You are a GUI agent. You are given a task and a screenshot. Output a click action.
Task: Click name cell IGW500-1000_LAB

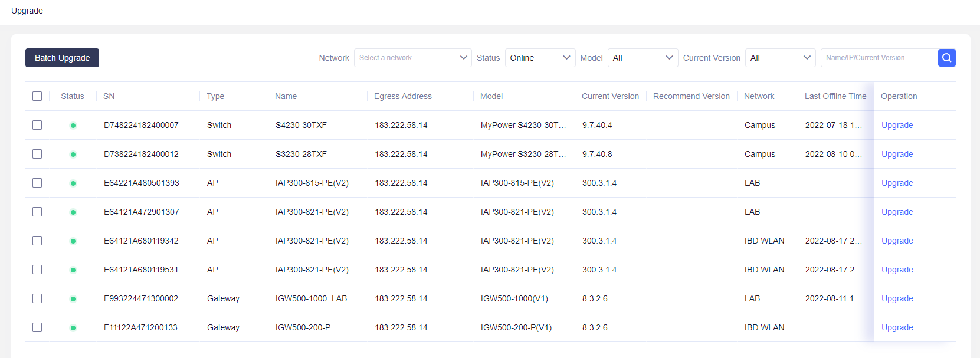coord(311,298)
